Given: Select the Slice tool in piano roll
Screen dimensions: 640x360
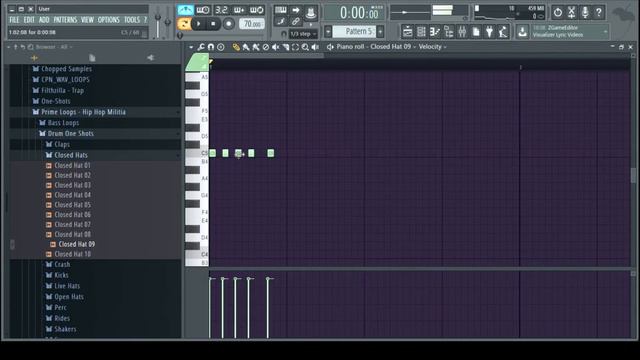Looking at the screenshot, I should pos(286,47).
